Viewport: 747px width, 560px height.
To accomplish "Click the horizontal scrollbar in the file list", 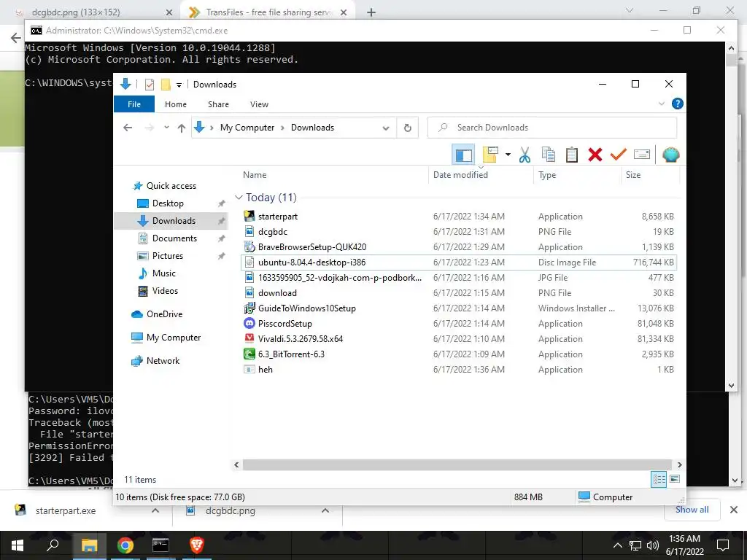I will pos(457,464).
